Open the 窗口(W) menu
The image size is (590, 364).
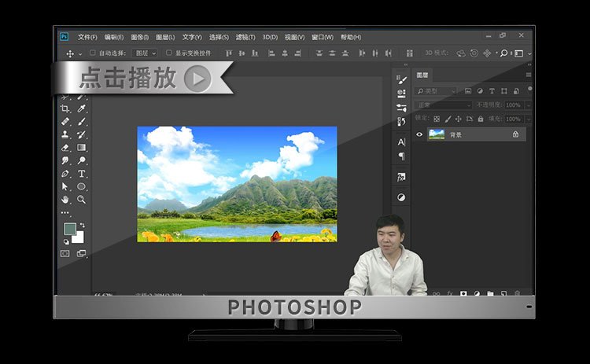323,37
